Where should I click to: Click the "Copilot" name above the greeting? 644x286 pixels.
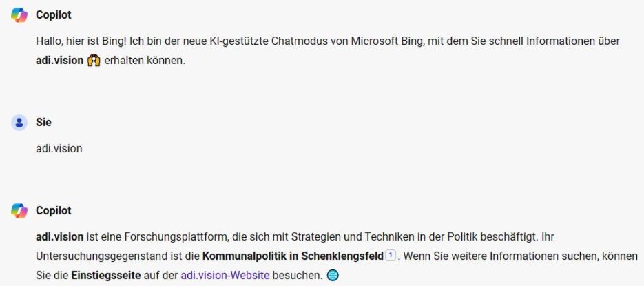pos(53,14)
